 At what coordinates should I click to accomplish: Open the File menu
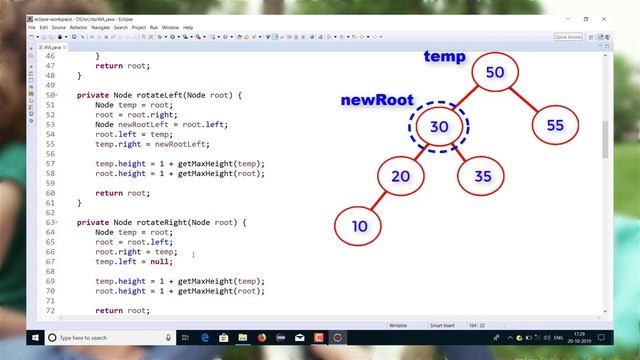(32, 27)
